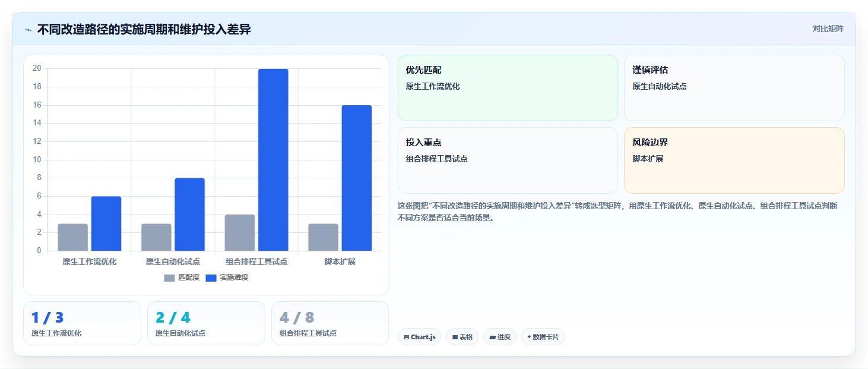Click 脚本扩展 text in 风险边界 card
This screenshot has width=868, height=369.
[x=648, y=159]
